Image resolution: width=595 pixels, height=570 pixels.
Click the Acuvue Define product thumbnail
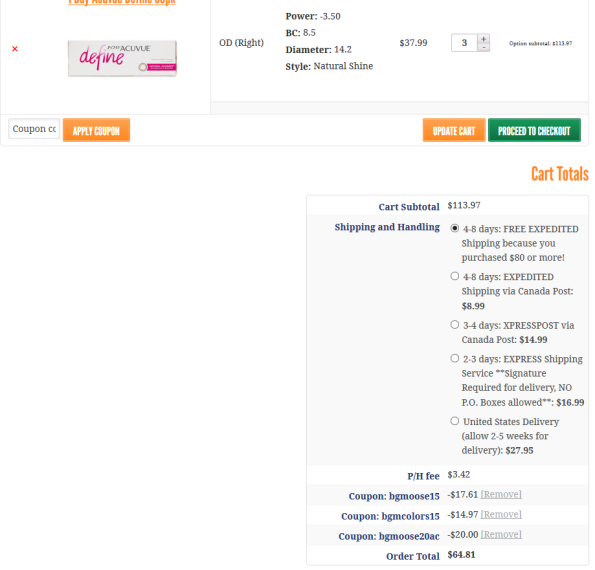point(122,58)
